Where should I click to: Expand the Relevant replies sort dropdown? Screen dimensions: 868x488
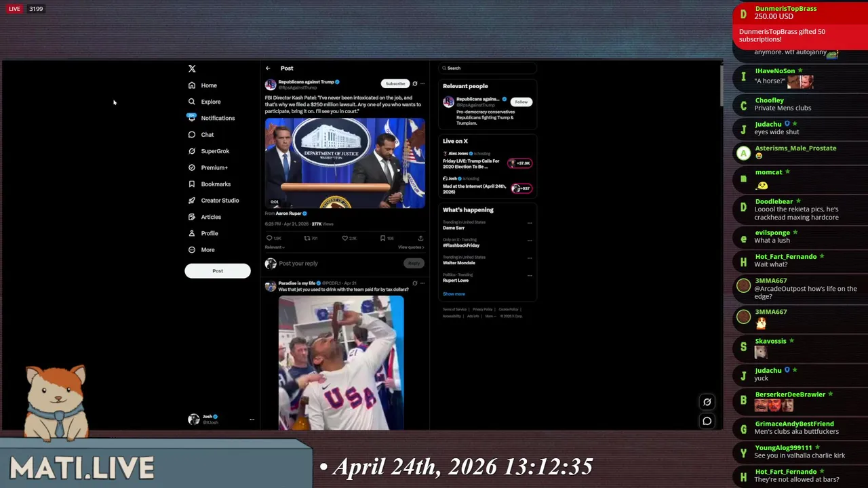point(275,247)
